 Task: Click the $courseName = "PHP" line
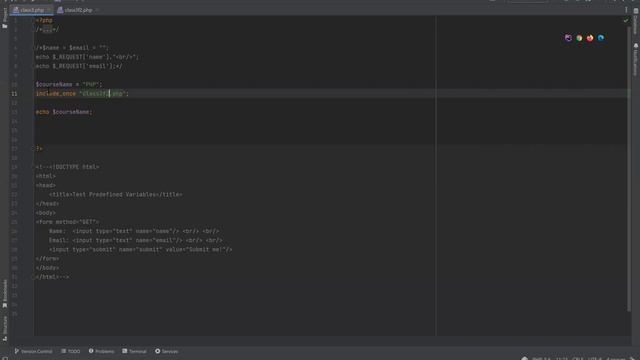(69, 84)
